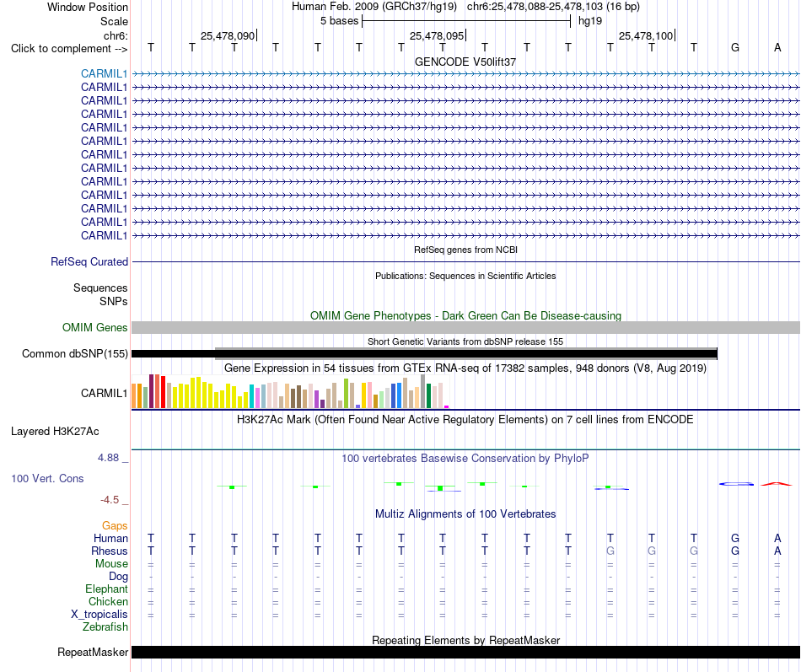Click the G base in the Human alignment row
The width and height of the screenshot is (801, 672).
735,538
